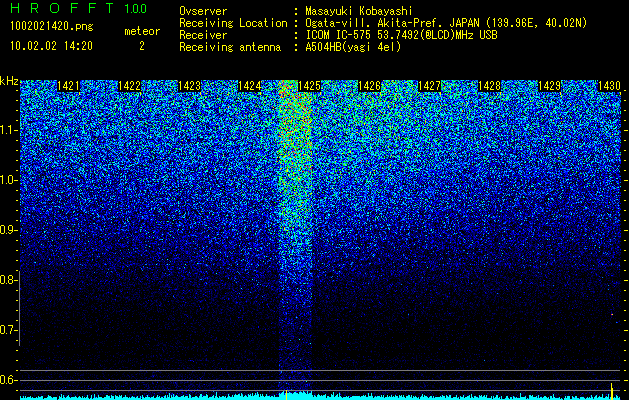Click the 1424 time marker
The width and height of the screenshot is (629, 400).
[x=250, y=86]
